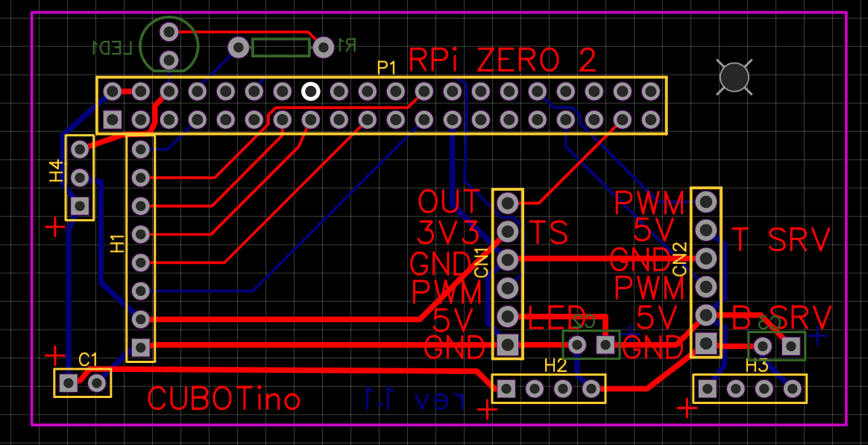The width and height of the screenshot is (868, 445).
Task: Click the red plus sign above C1
Action: coord(54,354)
